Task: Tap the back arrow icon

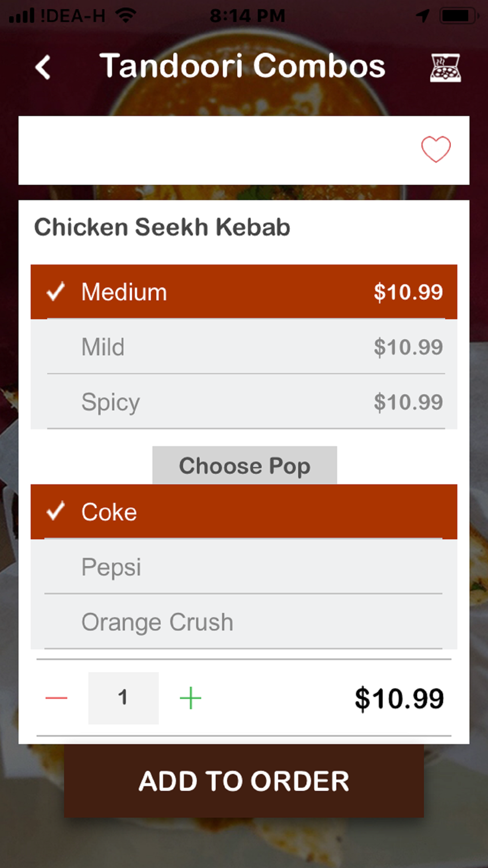Action: [43, 67]
